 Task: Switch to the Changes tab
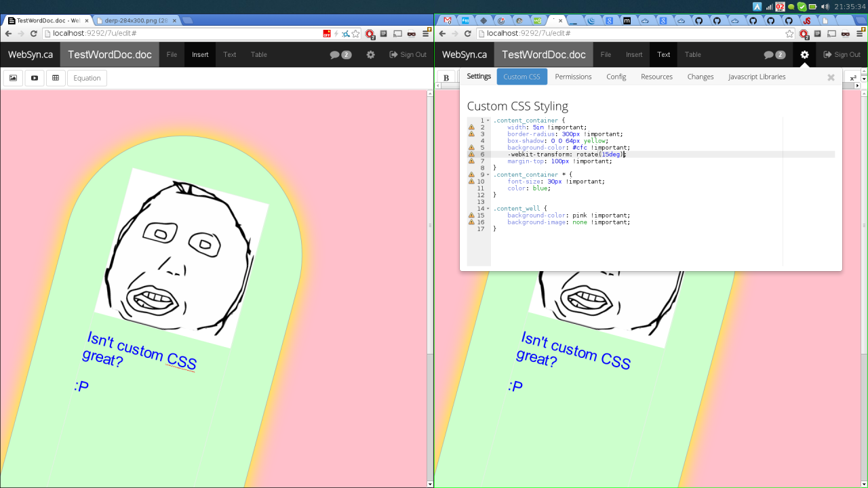tap(701, 77)
